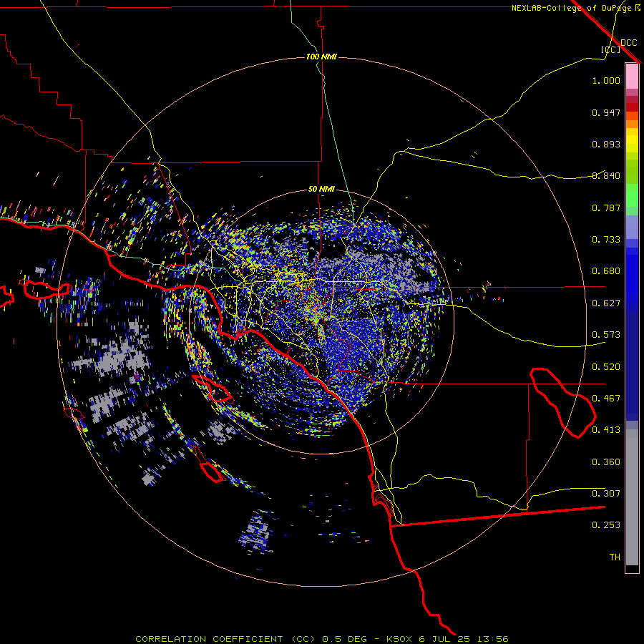Click the 0.893 value on the color scale
This screenshot has width=644, height=644.
[606, 144]
